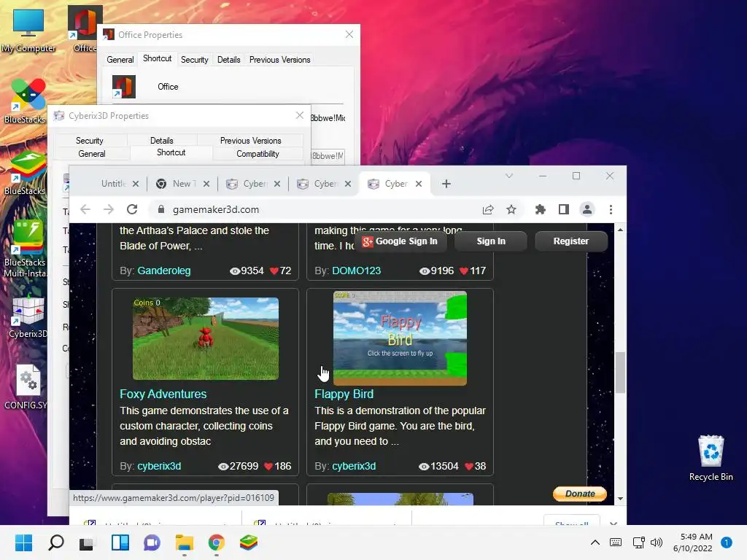Open taskbar Search
Viewport: 747px width, 560px height.
pyautogui.click(x=55, y=542)
